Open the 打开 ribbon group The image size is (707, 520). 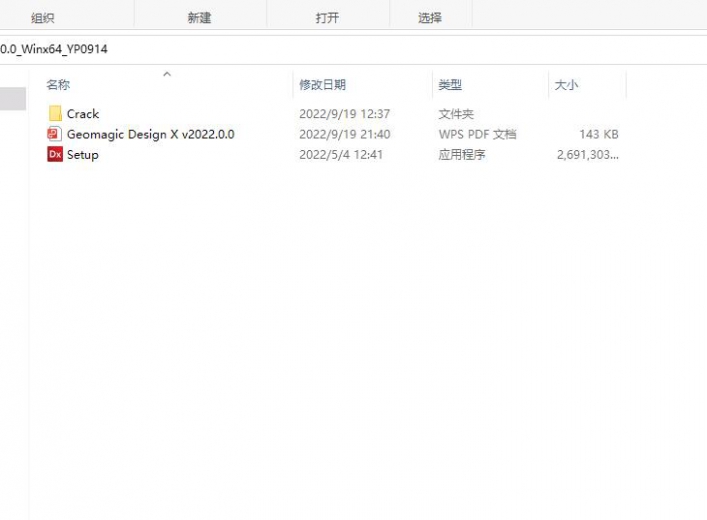pyautogui.click(x=327, y=18)
